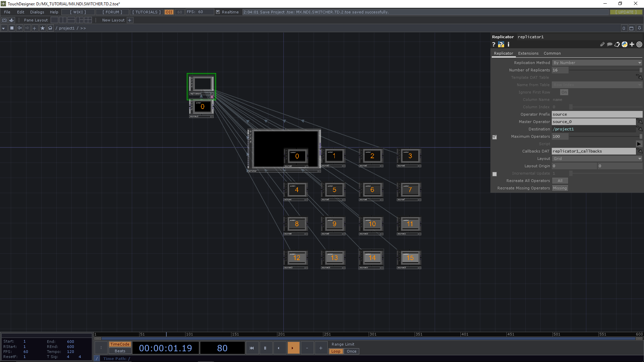Click the orange forward play button
This screenshot has width=644, height=362.
(x=293, y=348)
